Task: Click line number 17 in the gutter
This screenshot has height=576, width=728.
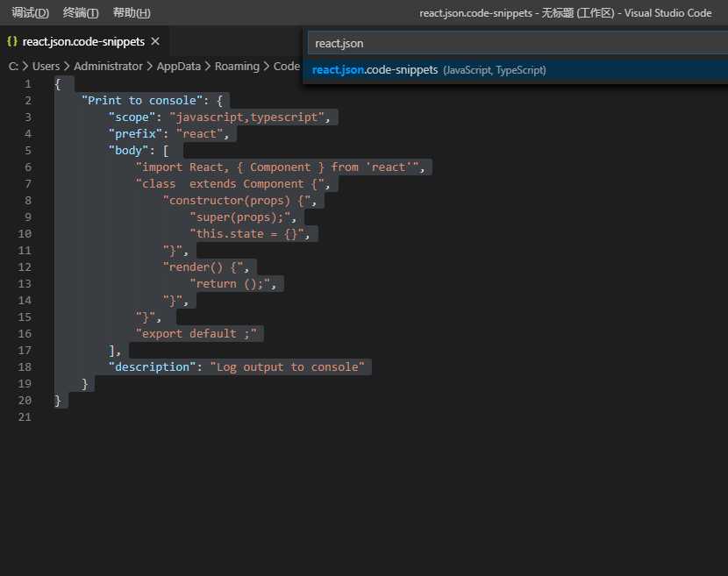Action: coord(25,350)
